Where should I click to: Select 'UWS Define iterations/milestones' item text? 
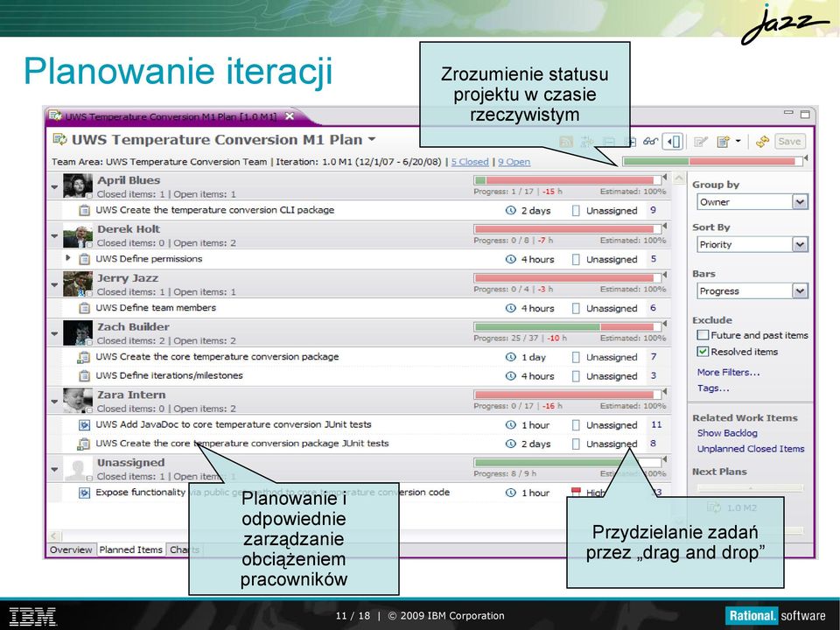tap(169, 375)
